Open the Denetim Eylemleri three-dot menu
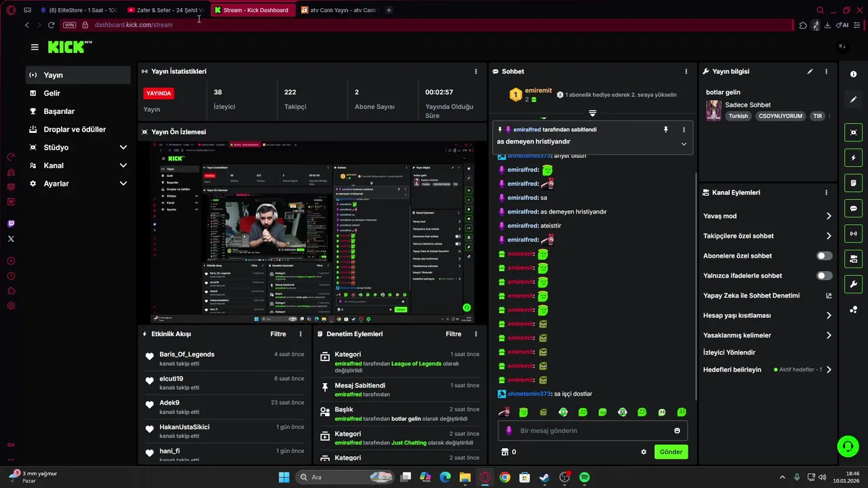Image resolution: width=868 pixels, height=488 pixels. [x=476, y=334]
